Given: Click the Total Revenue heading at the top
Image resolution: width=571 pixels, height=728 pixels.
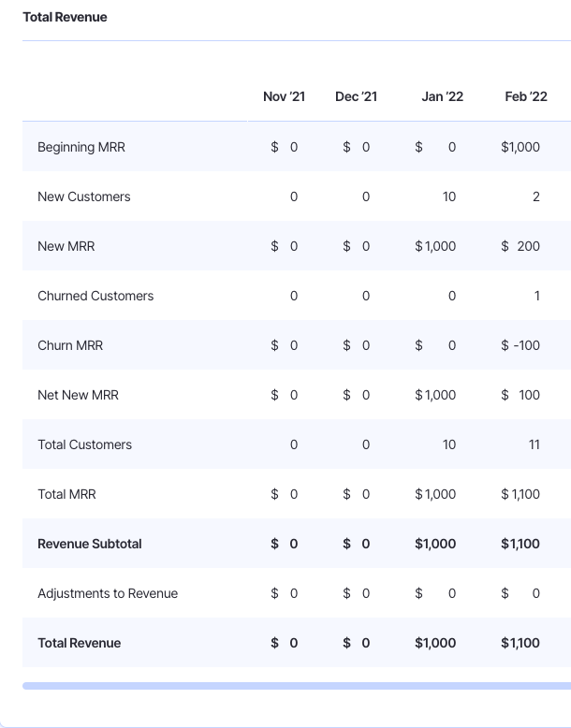Looking at the screenshot, I should tap(65, 17).
